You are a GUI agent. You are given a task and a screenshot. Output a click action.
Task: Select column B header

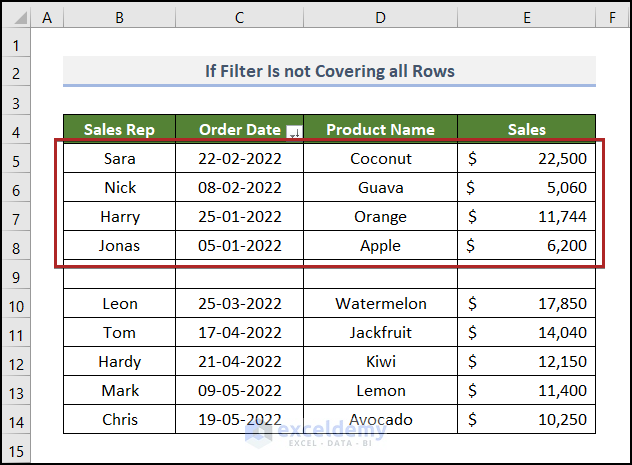click(119, 17)
